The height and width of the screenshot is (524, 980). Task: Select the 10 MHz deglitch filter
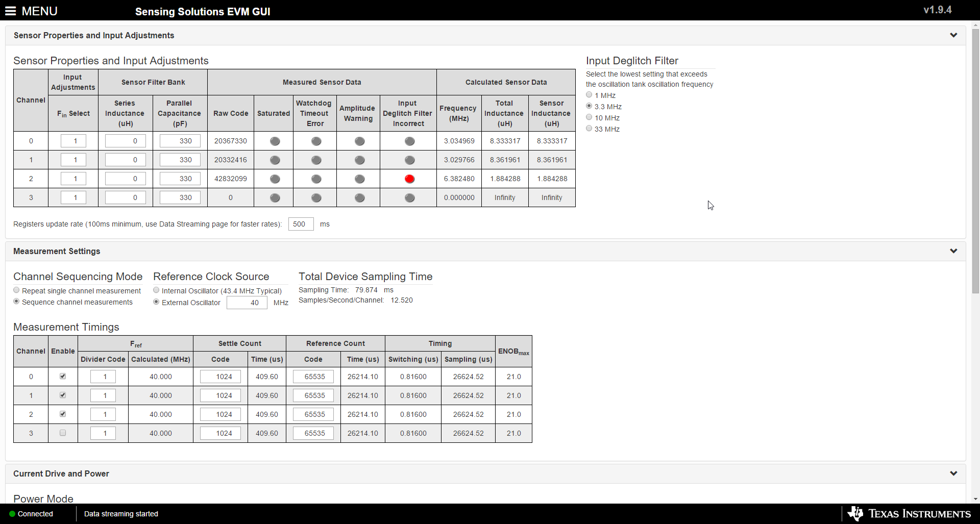[589, 117]
